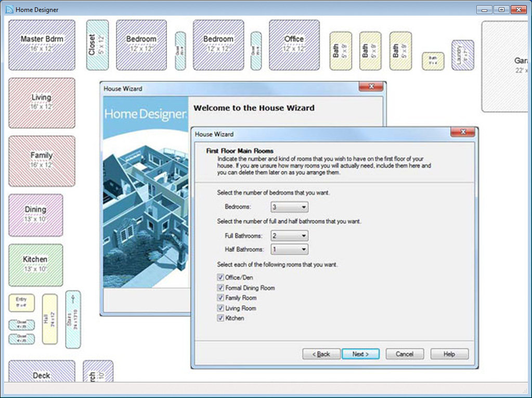Pick the Dining room shape
532x398 pixels.
click(35, 214)
